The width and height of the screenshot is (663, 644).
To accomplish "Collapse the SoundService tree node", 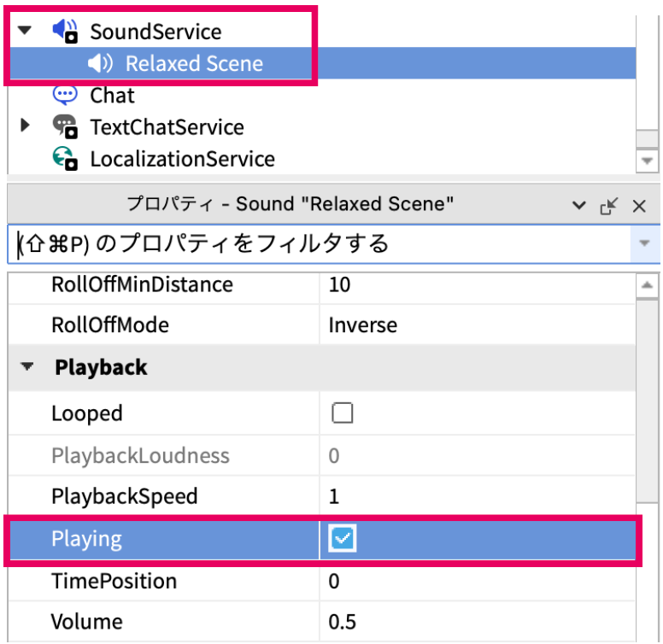I will (26, 31).
